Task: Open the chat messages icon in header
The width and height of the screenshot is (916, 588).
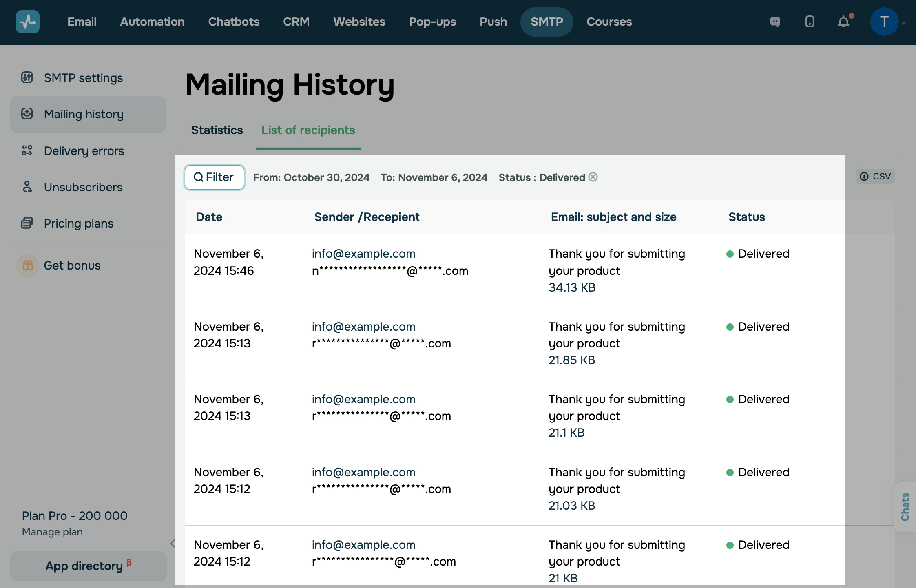Action: [x=775, y=22]
